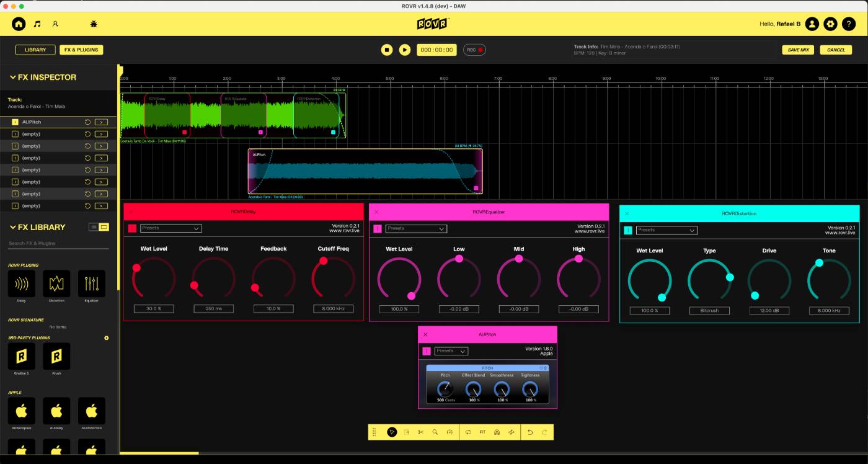Click the Mid knob in ROVREqualizer
The height and width of the screenshot is (464, 868).
pos(519,279)
